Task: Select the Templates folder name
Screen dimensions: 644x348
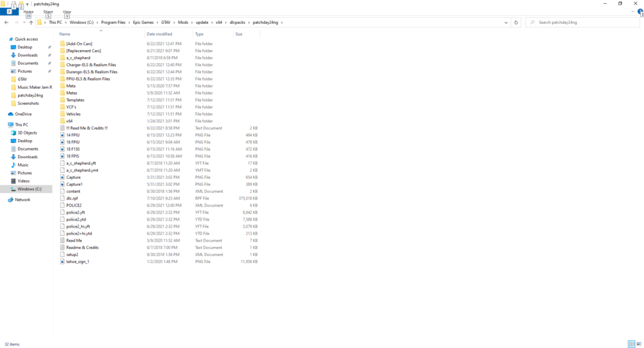Action: coord(75,100)
